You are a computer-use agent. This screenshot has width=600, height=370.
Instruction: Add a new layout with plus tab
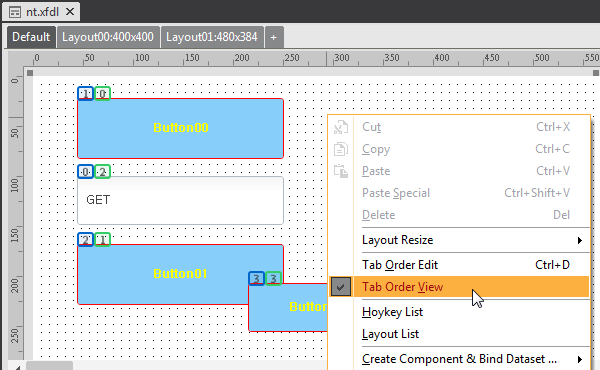(x=274, y=37)
